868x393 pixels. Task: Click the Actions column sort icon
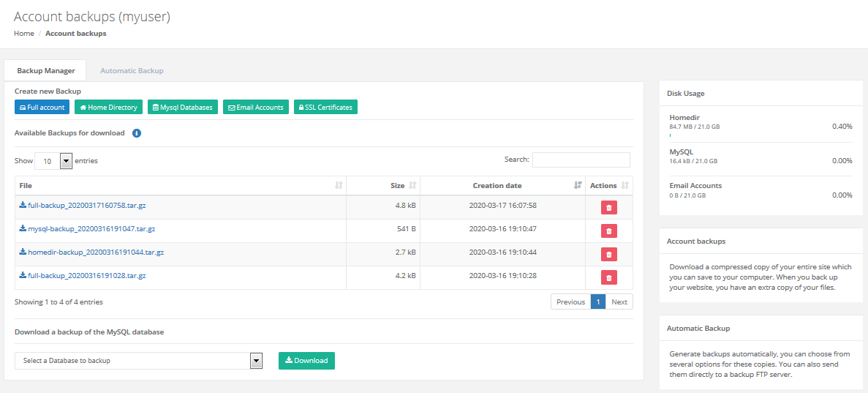[x=625, y=186]
